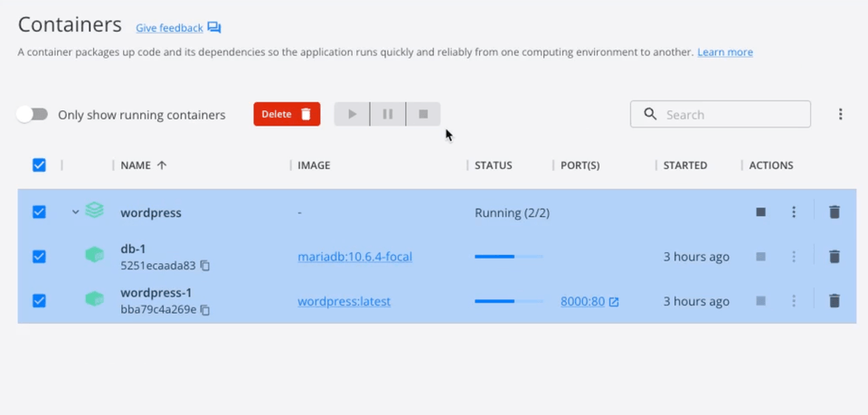
Task: Delete the wordpress stack via trash icon
Action: [x=835, y=212]
